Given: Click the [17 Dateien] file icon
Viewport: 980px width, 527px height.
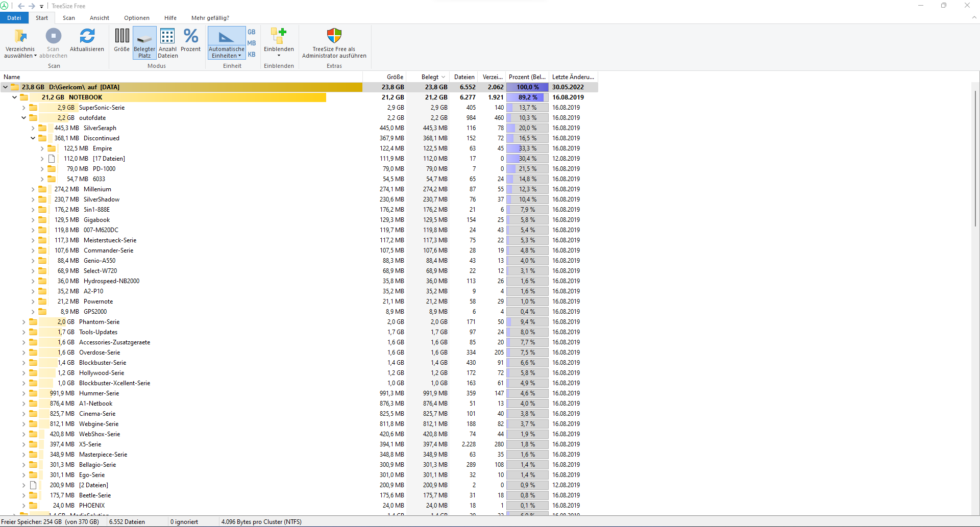Looking at the screenshot, I should (52, 159).
